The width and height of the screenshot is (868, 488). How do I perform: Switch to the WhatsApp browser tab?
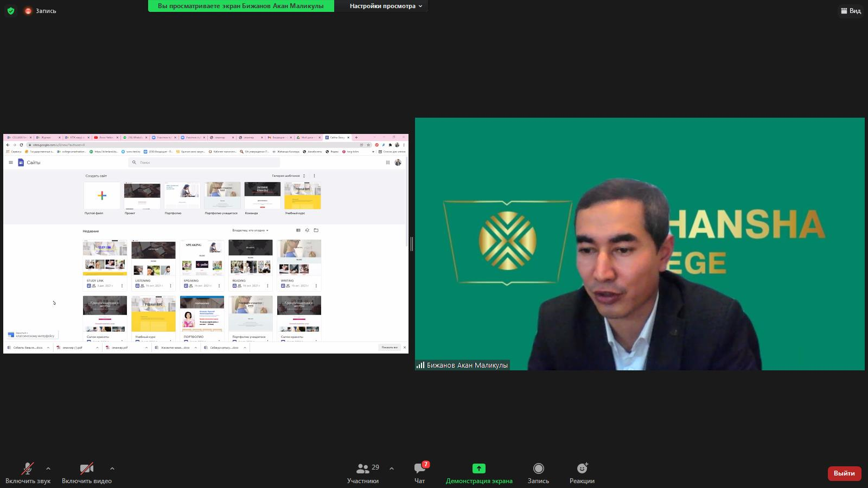tap(136, 137)
